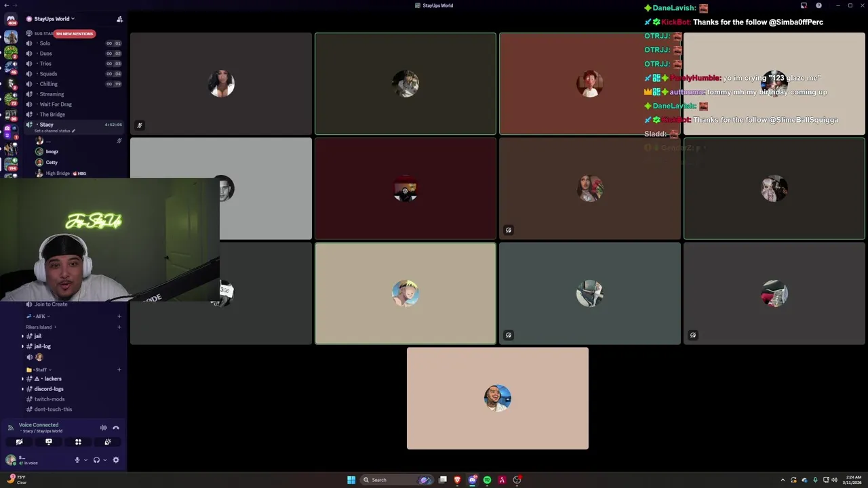Join the Chilling voice channel
Screen dimensions: 868x488
click(75, 84)
